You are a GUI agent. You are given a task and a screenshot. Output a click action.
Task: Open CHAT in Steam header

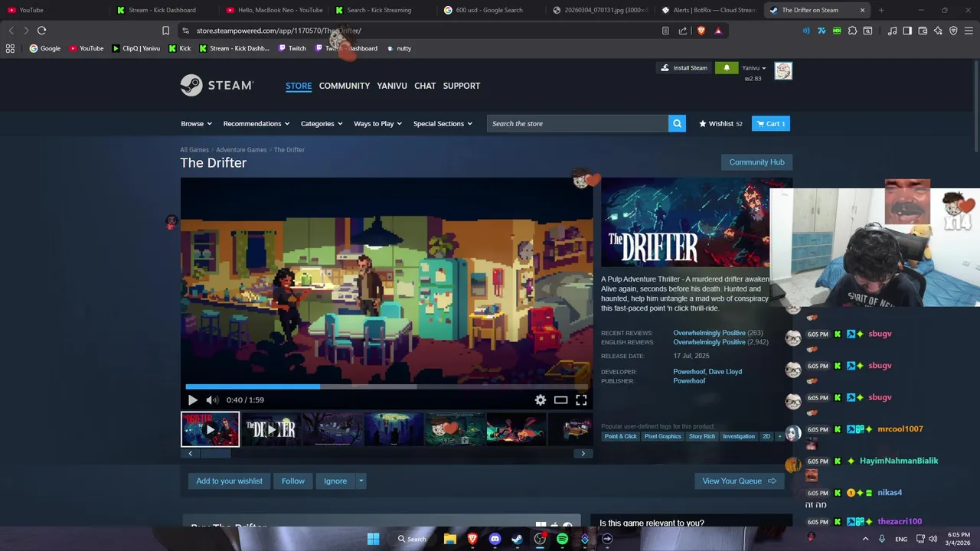point(425,86)
